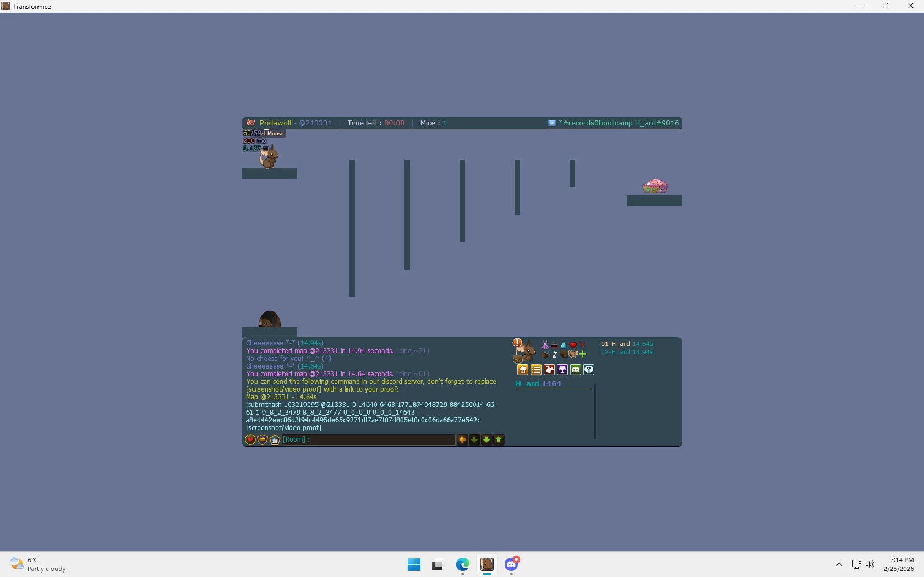Click the orange exclamation alert badge
924x577 pixels.
(517, 343)
